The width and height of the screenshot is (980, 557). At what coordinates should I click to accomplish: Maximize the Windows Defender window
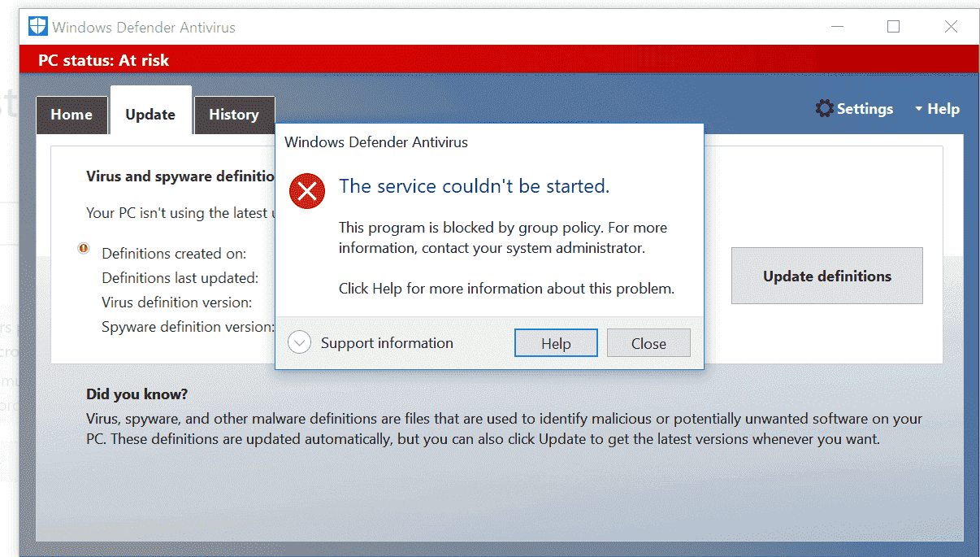coord(894,27)
